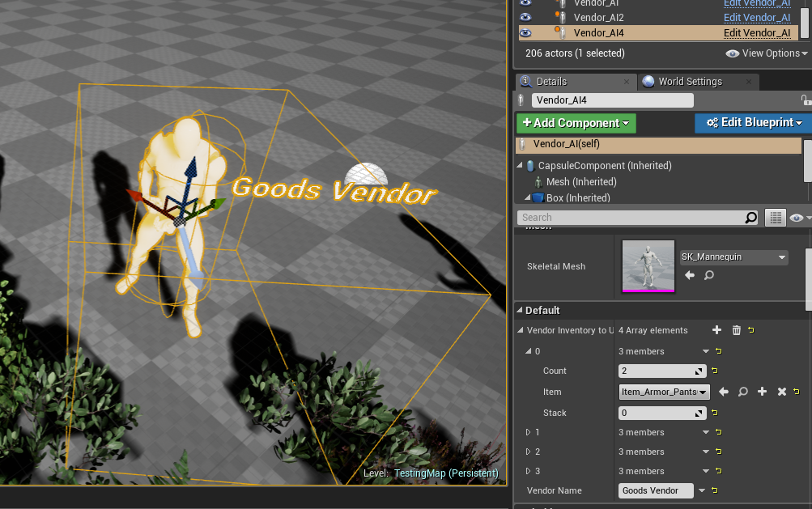Close the Details tab
Image resolution: width=812 pixels, height=509 pixels.
pyautogui.click(x=627, y=81)
